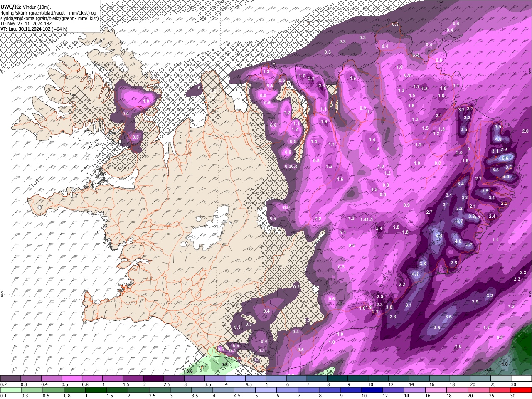The width and height of the screenshot is (532, 399).
Task: Click the 3.8 precipitation value on the map
Action: [423, 264]
